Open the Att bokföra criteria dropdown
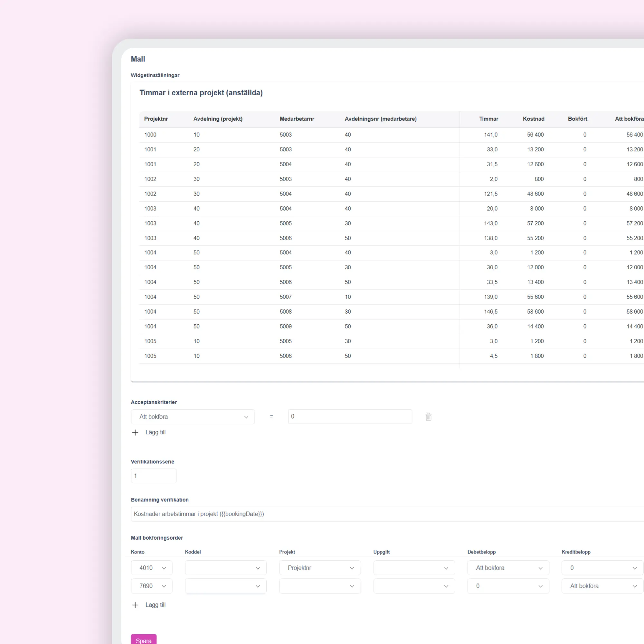Screen dimensions: 644x644 coord(193,417)
